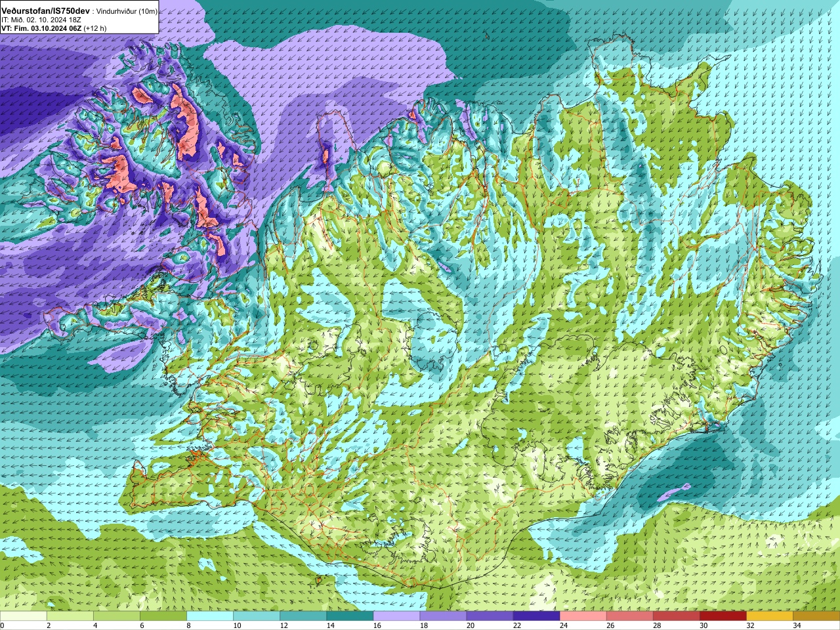Click the legend number "22"
Image resolution: width=840 pixels, height=630 pixels.
pos(517,625)
